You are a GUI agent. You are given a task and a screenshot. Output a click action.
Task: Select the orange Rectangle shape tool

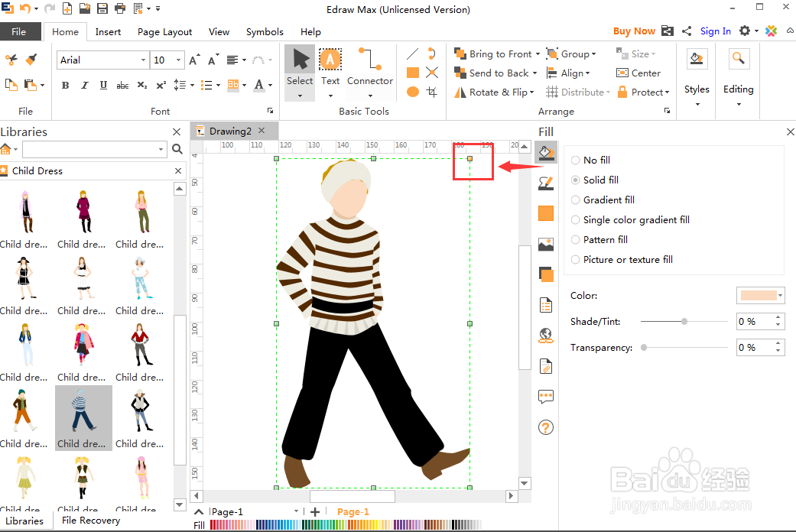413,73
